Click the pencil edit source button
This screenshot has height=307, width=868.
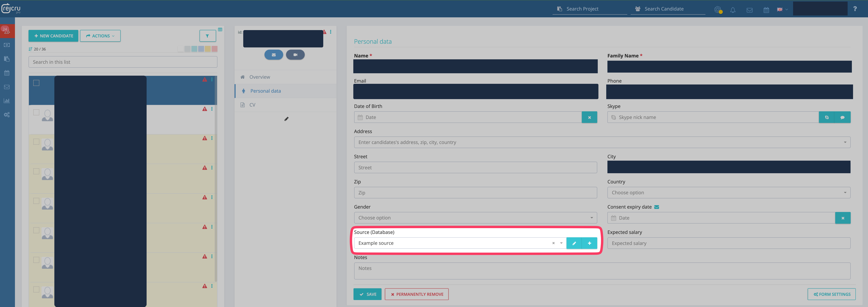point(574,243)
